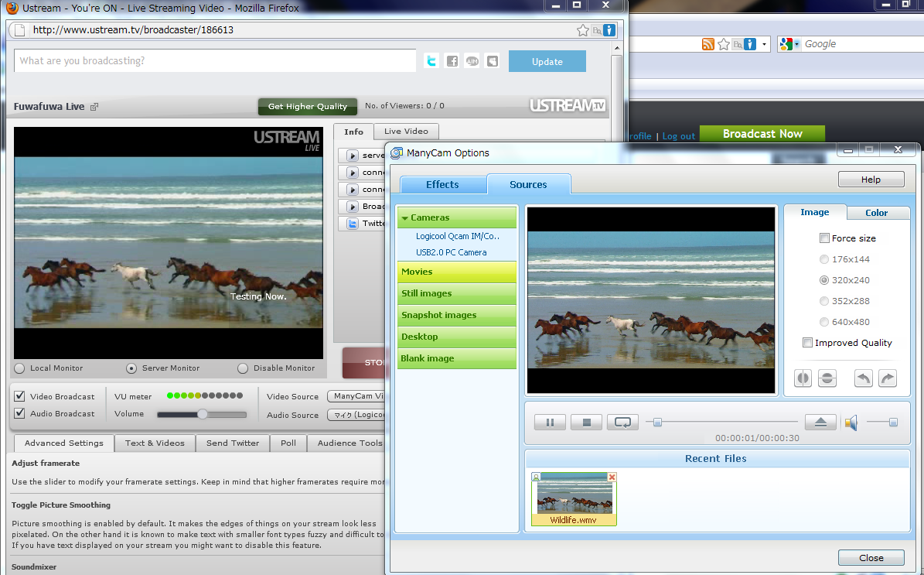This screenshot has height=575, width=924.
Task: Pause the ManyCam movie playback
Action: (550, 423)
